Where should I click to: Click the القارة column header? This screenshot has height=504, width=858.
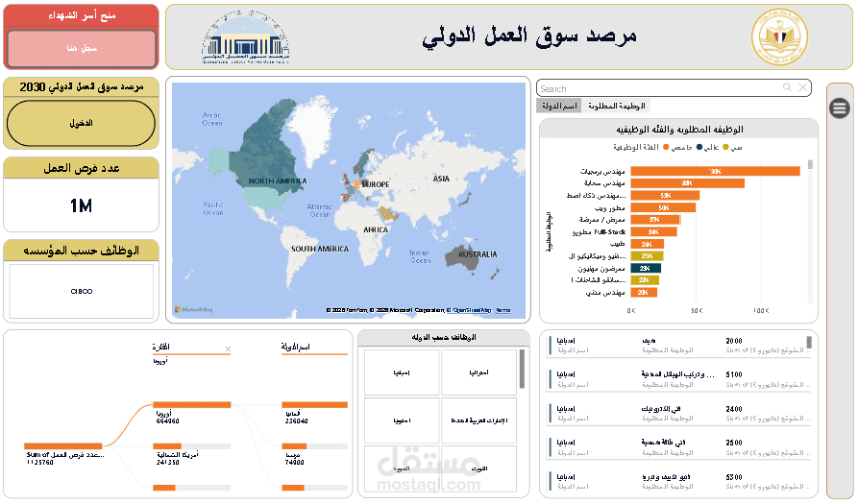pyautogui.click(x=160, y=348)
